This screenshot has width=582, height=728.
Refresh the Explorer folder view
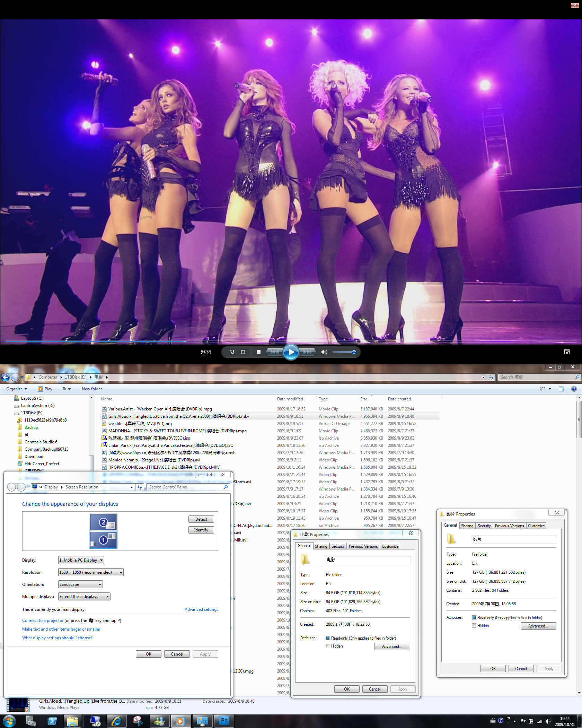491,377
